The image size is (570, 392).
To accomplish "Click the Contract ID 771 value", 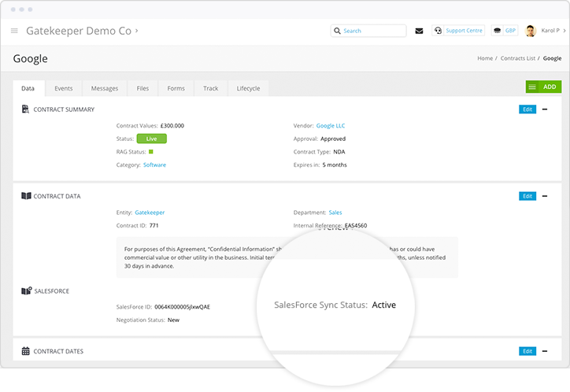I will 154,226.
